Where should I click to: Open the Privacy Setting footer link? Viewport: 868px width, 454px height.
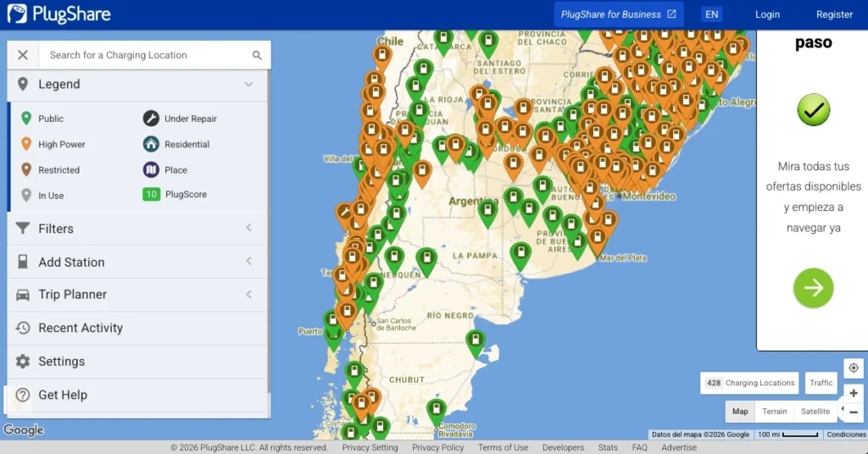tap(370, 447)
